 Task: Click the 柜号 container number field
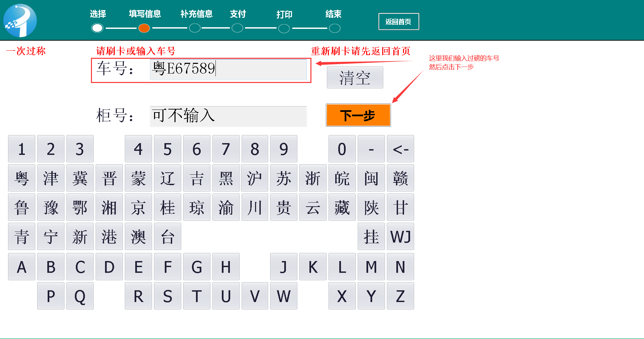(228, 116)
